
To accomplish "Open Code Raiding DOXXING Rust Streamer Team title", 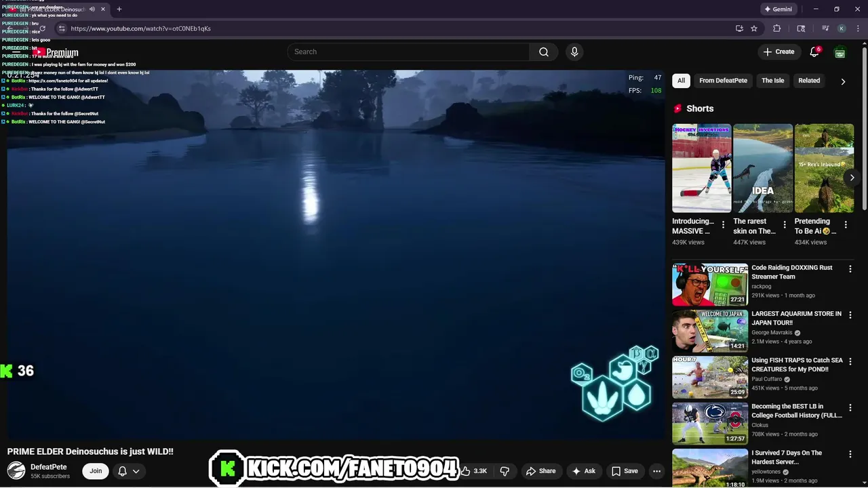I will click(x=792, y=272).
